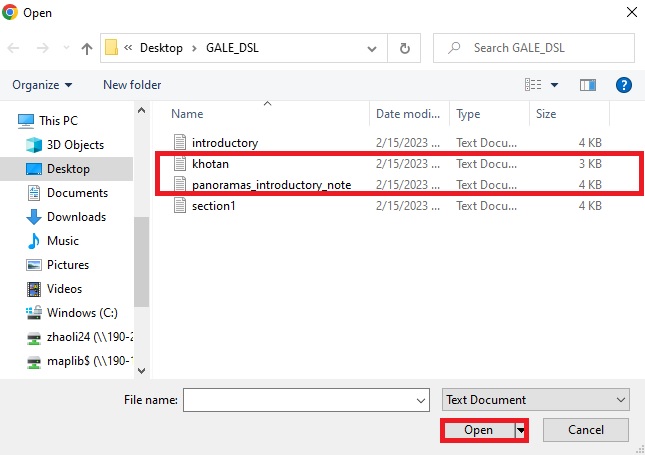Open 3D Objects in the sidebar
The height and width of the screenshot is (455, 645).
point(65,145)
